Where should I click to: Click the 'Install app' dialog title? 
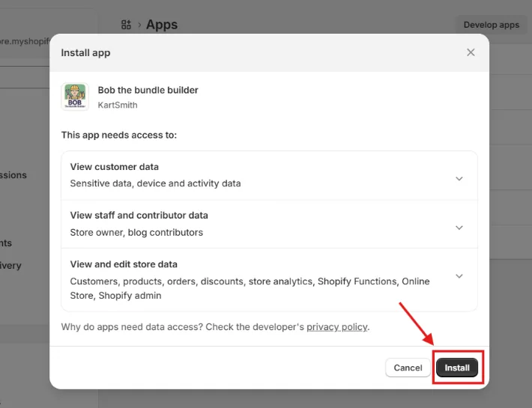tap(85, 53)
